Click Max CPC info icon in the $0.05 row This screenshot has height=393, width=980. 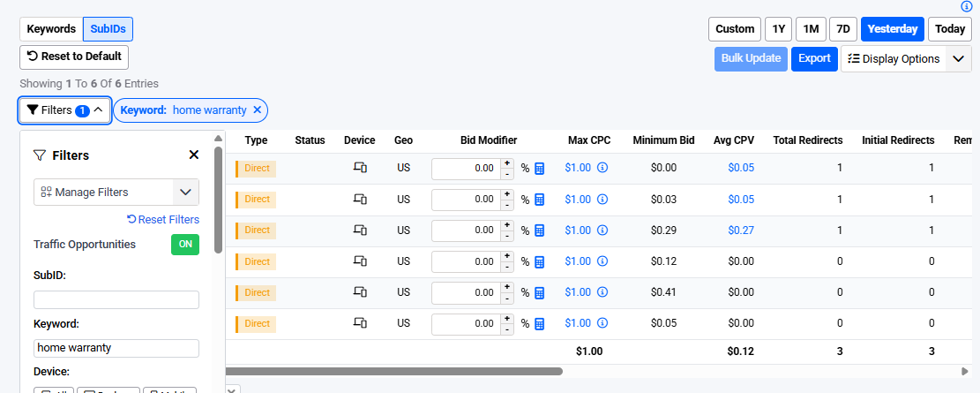[x=602, y=323]
